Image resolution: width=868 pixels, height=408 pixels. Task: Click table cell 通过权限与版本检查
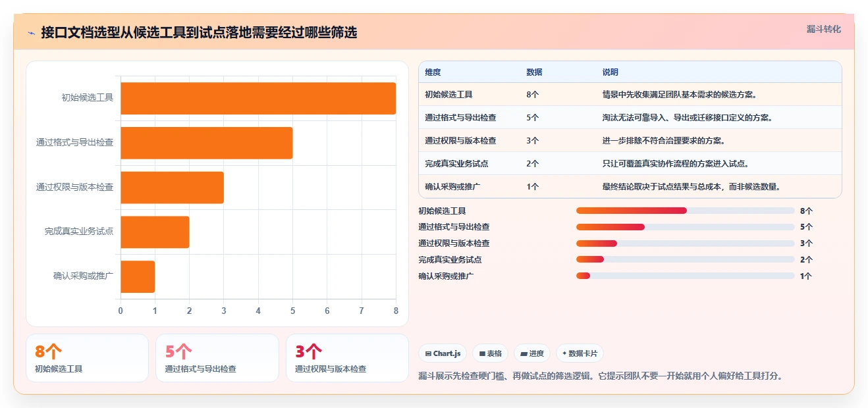(x=460, y=141)
